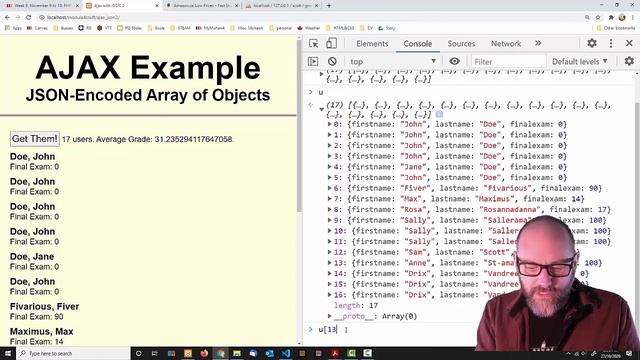The image size is (640, 360).
Task: Toggle the DevTools device toolbar icon
Action: (331, 43)
